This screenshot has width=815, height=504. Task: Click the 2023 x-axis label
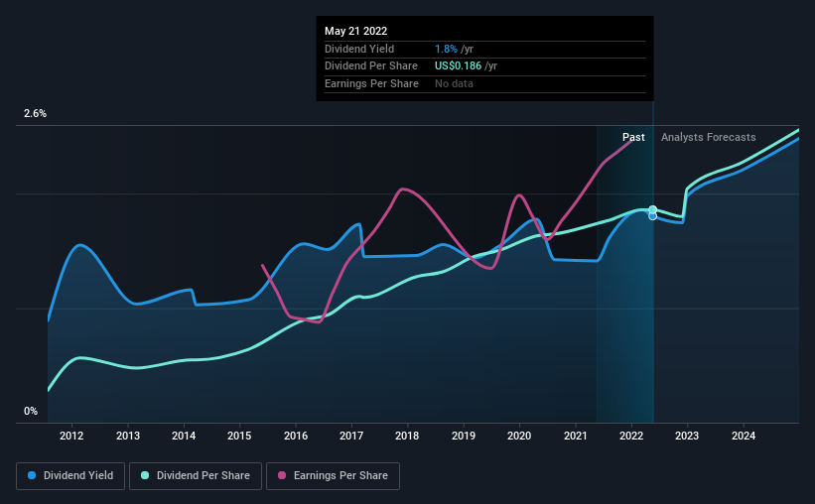pos(687,436)
